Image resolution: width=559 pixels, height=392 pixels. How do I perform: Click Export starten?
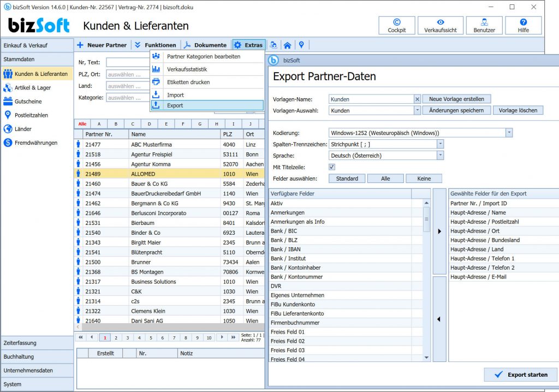(520, 375)
